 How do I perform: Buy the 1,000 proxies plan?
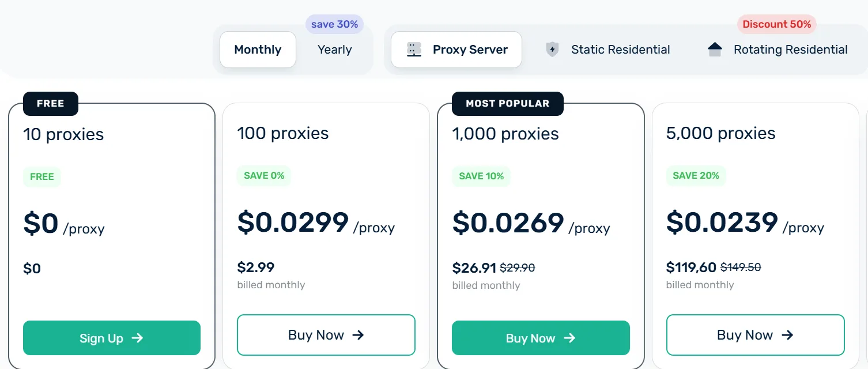click(x=541, y=338)
